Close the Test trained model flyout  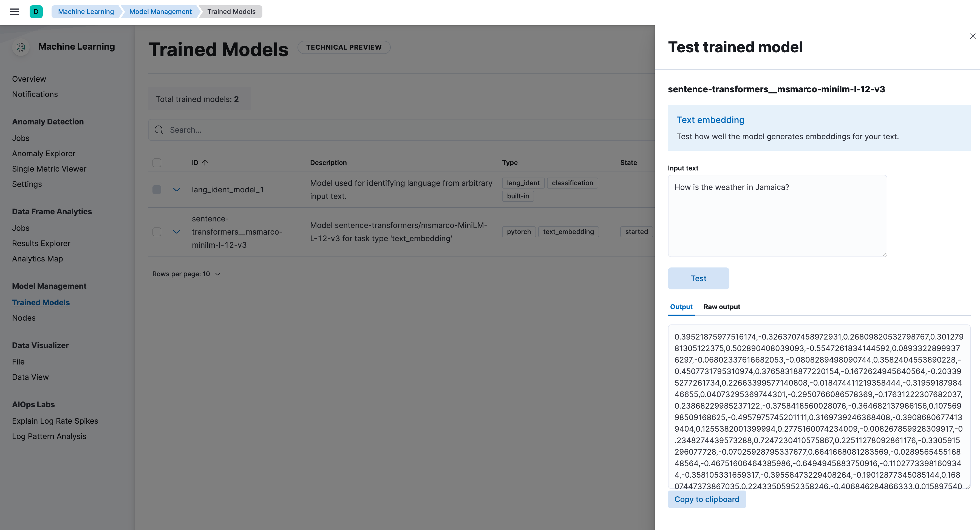[973, 36]
